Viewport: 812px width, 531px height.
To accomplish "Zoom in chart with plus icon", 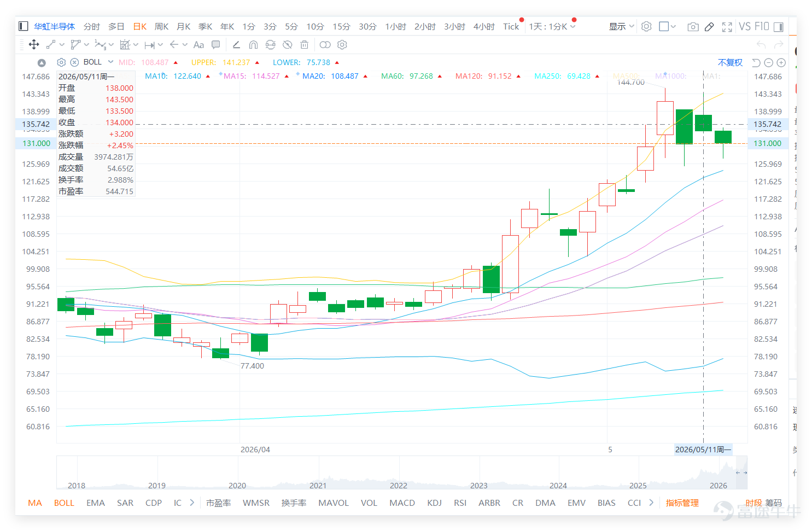I will pos(781,62).
